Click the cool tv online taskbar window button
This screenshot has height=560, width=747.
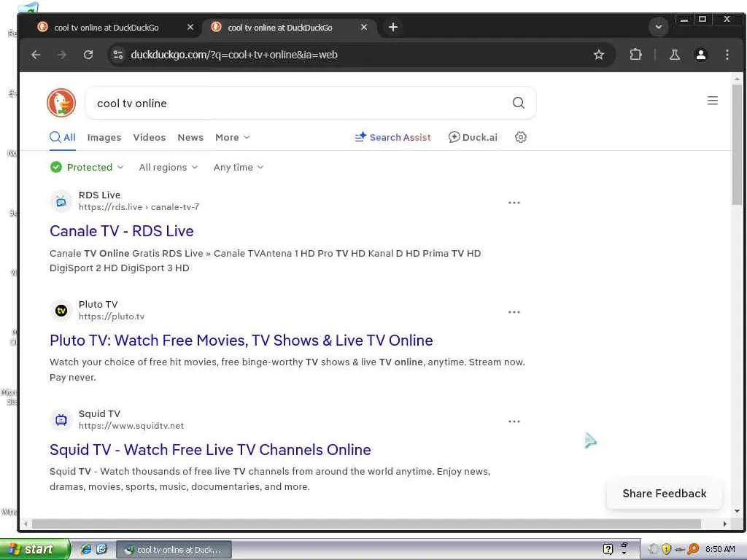[x=174, y=550]
